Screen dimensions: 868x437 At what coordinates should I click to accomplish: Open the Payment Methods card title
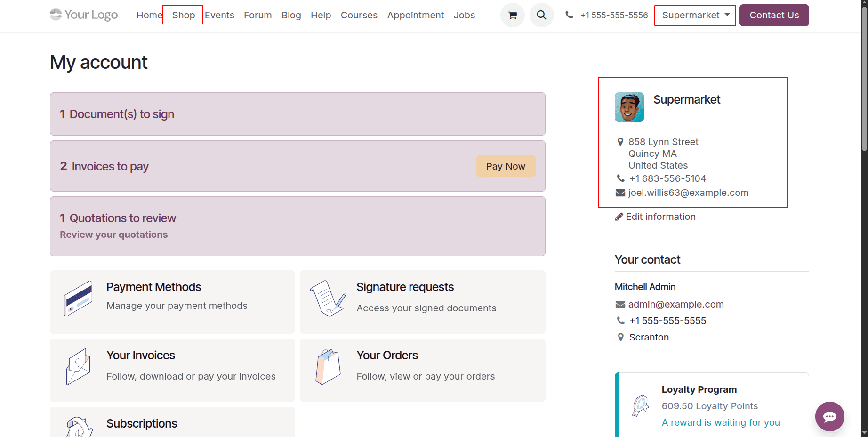[153, 287]
